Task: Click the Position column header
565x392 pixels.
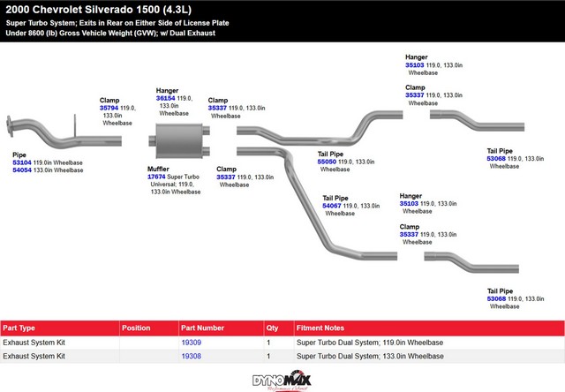Action: (x=136, y=327)
